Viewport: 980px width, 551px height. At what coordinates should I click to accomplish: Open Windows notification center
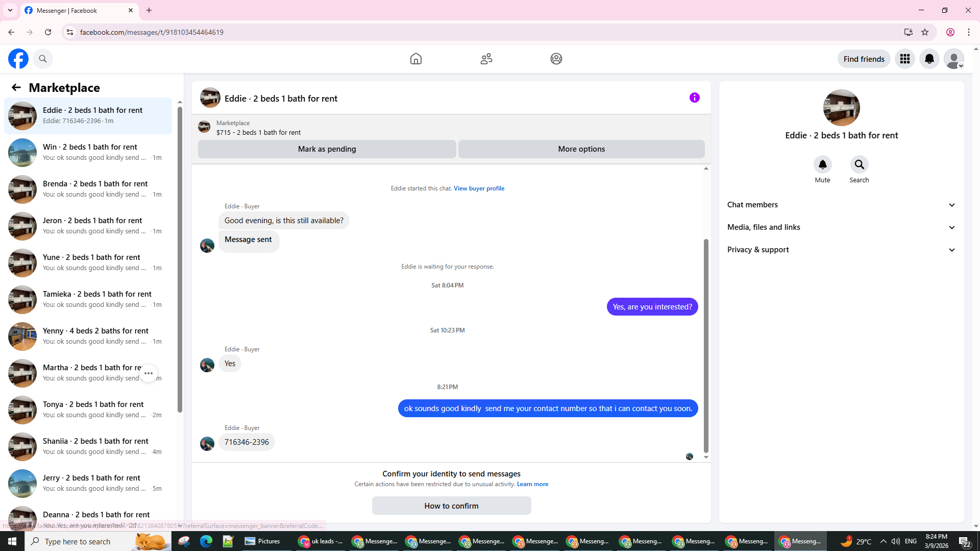(x=965, y=541)
